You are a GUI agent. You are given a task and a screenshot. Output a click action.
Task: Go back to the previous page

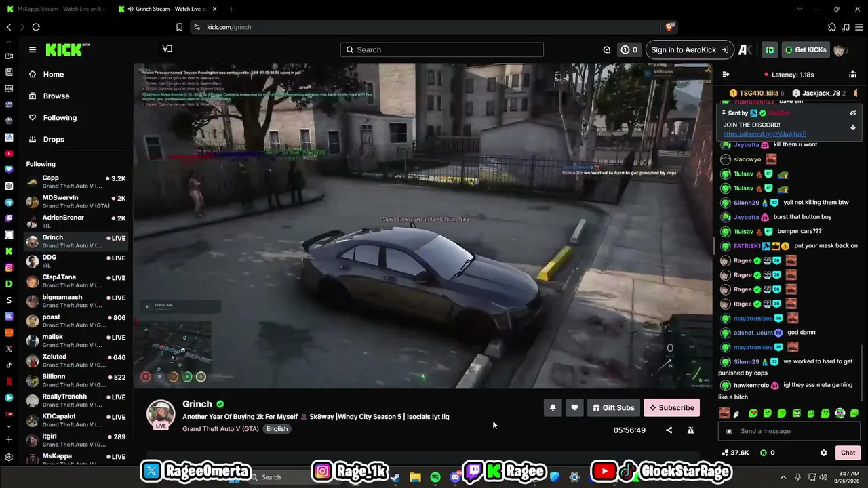click(9, 27)
